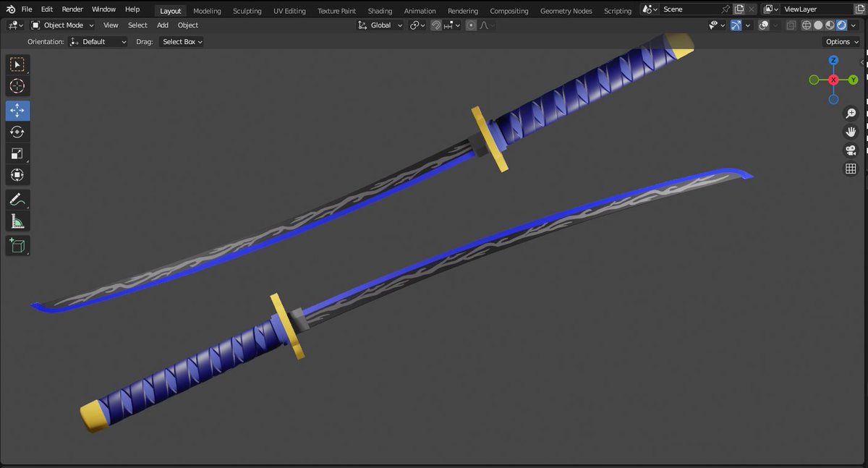The height and width of the screenshot is (468, 868).
Task: Click the pan hand viewport icon
Action: click(851, 132)
